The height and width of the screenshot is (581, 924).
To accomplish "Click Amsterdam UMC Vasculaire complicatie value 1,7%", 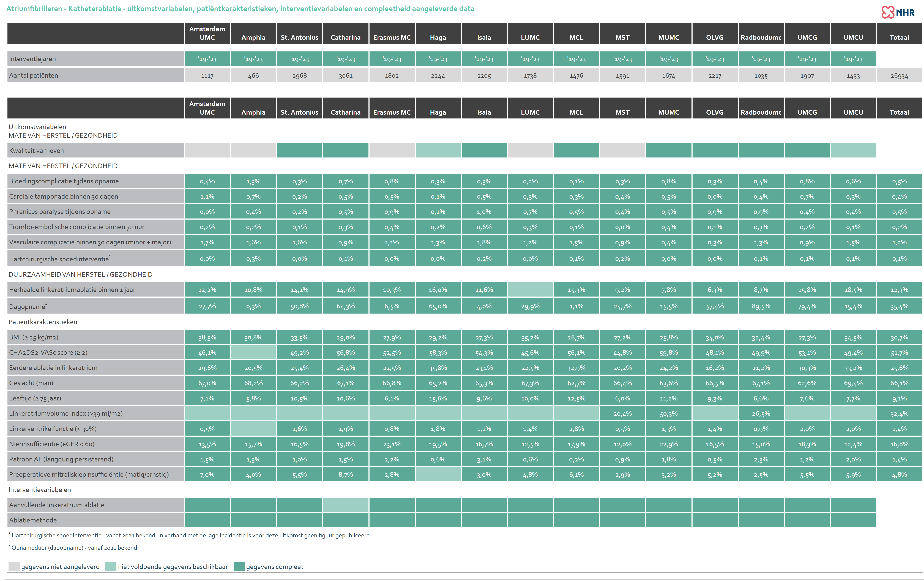I will pyautogui.click(x=207, y=242).
